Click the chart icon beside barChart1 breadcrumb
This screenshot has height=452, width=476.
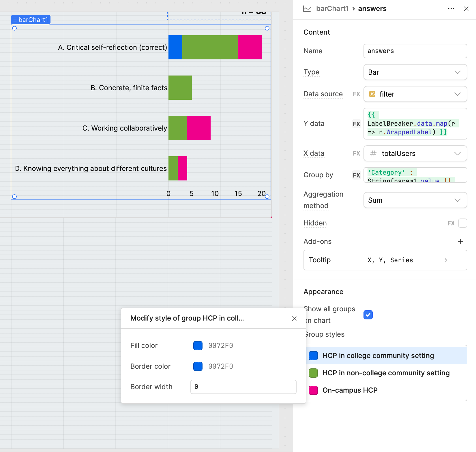pos(307,9)
